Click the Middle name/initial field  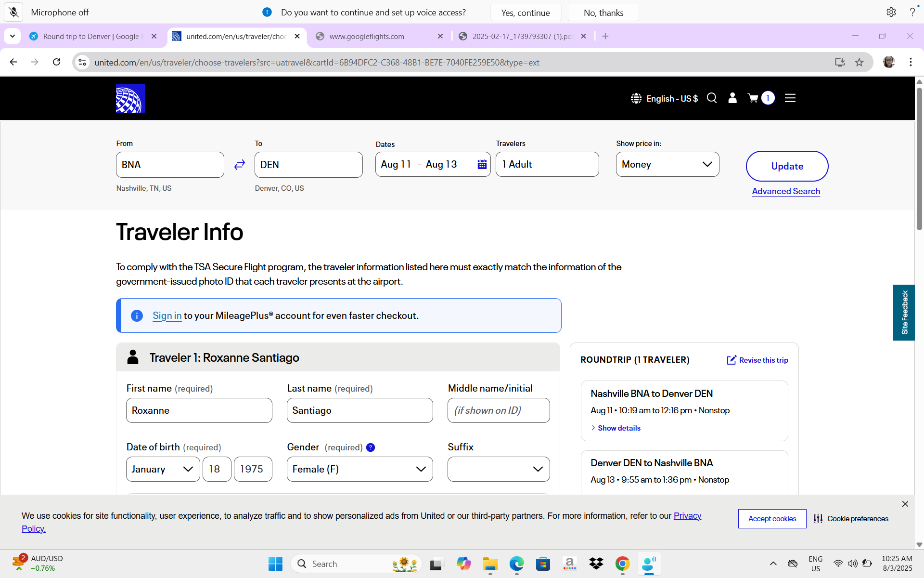[x=499, y=410]
